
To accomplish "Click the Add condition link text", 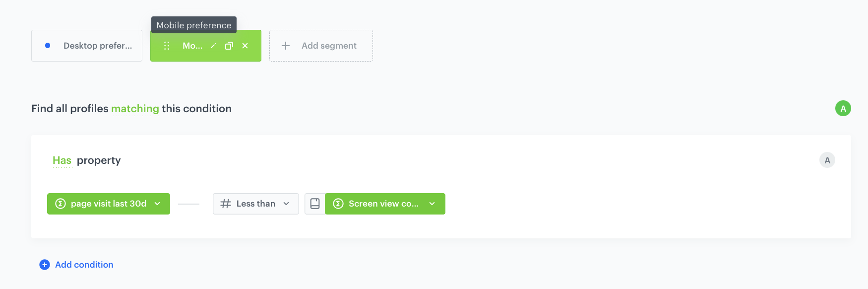I will click(84, 265).
